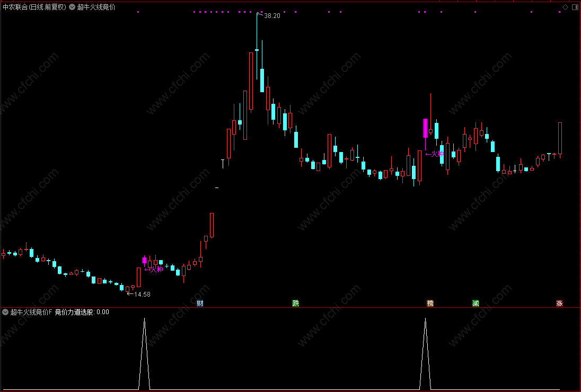Click the green 跌 event marker
The height and width of the screenshot is (392, 581).
pyautogui.click(x=295, y=304)
